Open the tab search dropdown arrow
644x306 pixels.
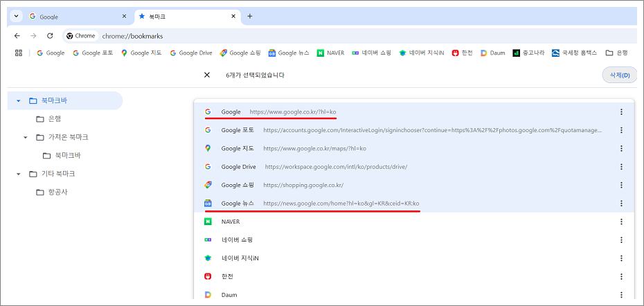tap(16, 17)
